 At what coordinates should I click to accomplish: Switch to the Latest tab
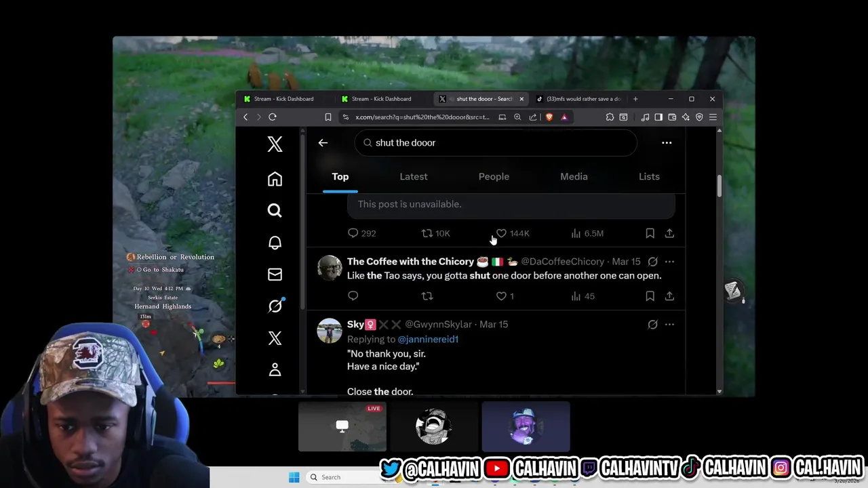pos(414,177)
